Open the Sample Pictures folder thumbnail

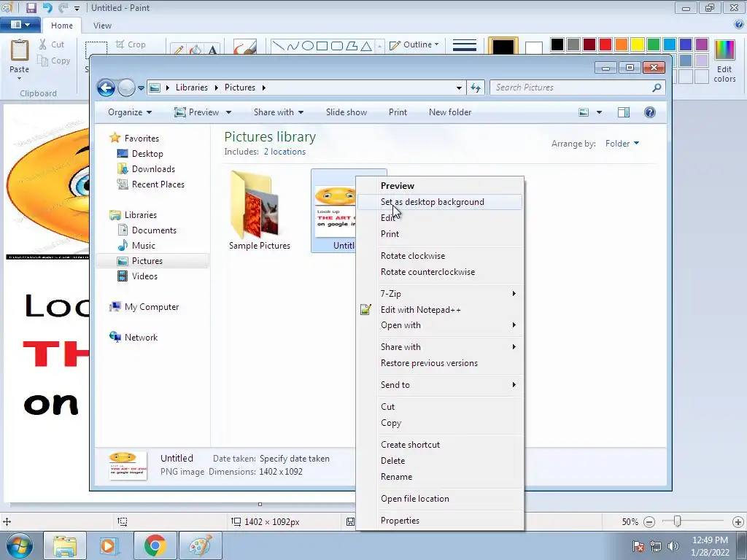(259, 209)
